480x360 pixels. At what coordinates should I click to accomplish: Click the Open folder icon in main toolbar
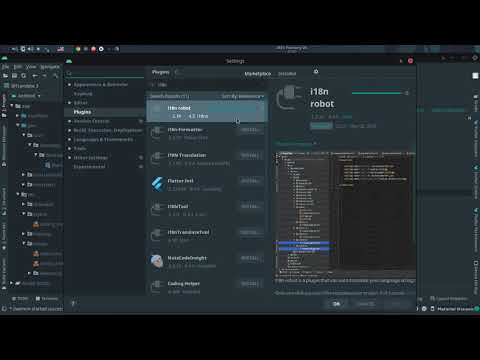coord(6,76)
